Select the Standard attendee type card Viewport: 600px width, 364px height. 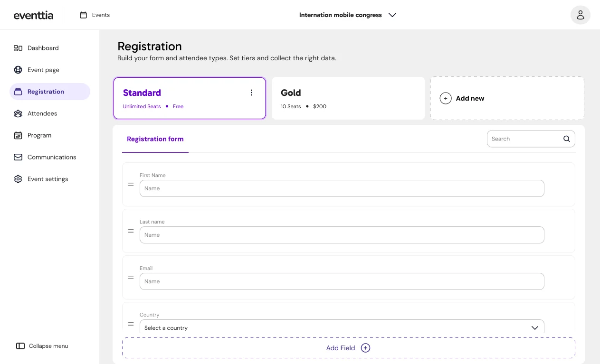tap(190, 98)
